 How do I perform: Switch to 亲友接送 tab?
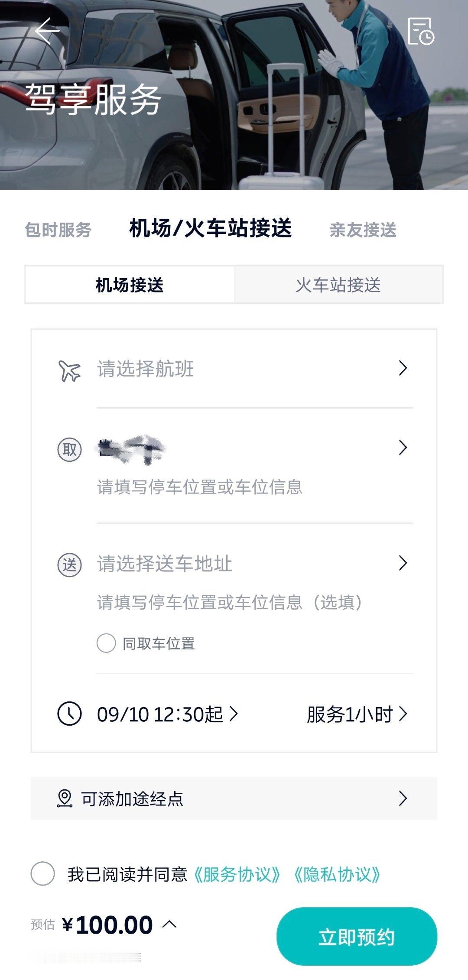pos(363,230)
